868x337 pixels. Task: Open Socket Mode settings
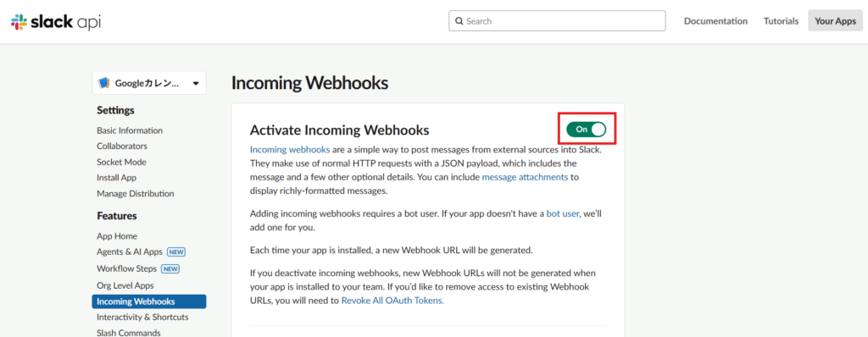[121, 162]
